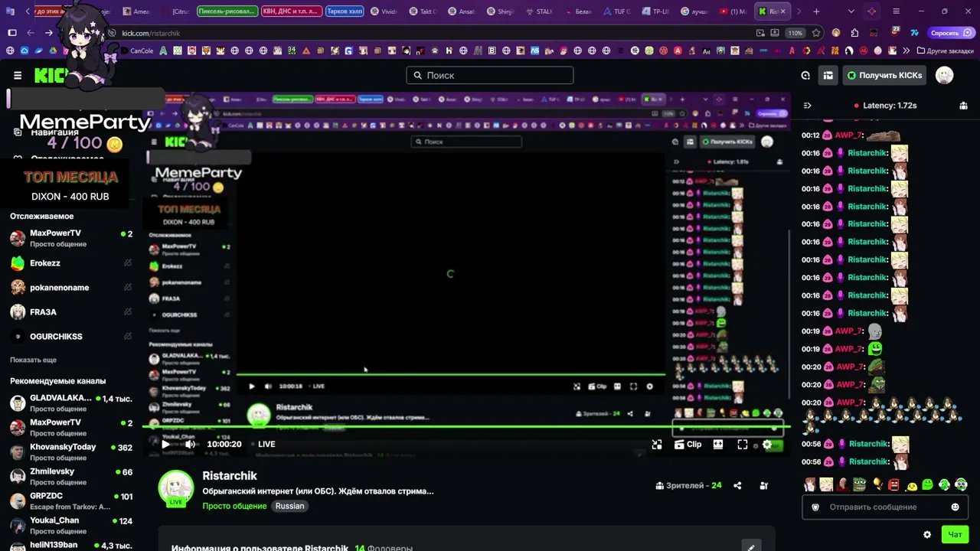Open moderator tools icon beside share

coord(763,485)
